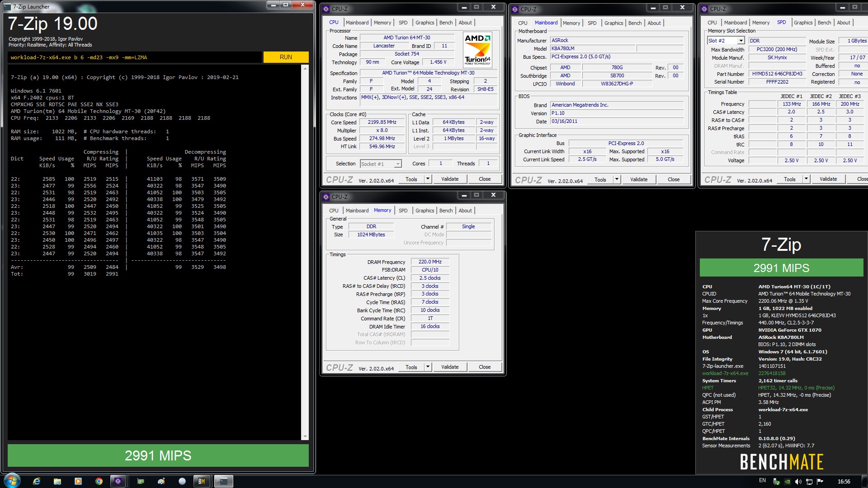The image size is (868, 488).
Task: Click Close in the CPU tab window
Action: [x=485, y=179]
